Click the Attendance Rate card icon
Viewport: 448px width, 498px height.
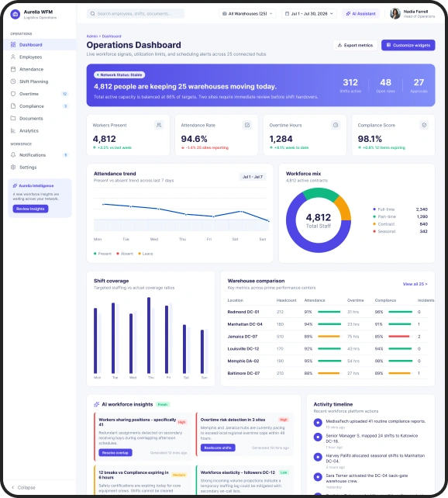[247, 125]
